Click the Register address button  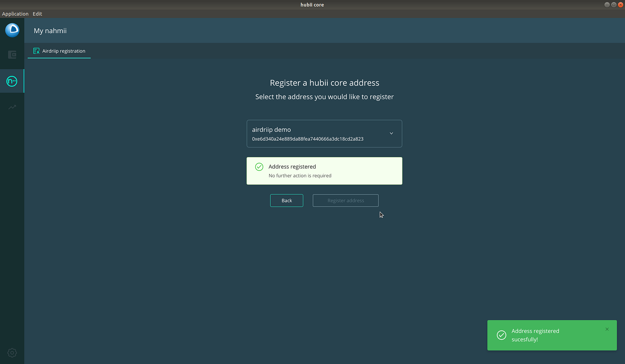tap(346, 201)
